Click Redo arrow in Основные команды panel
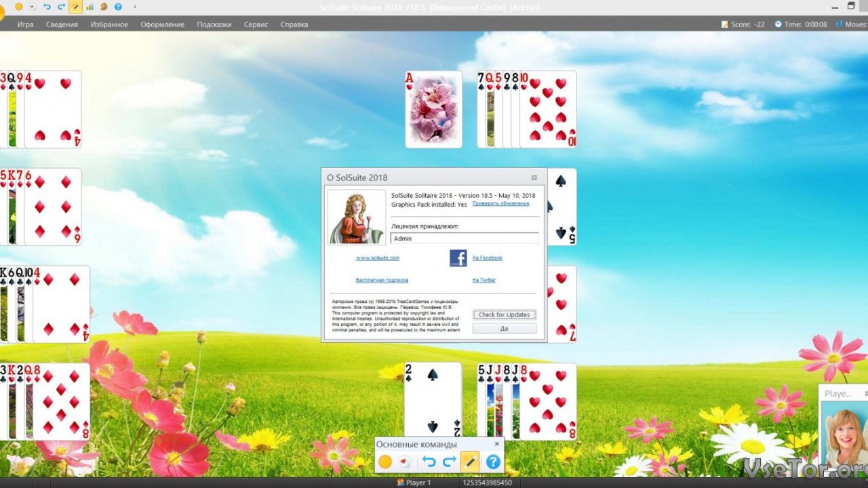This screenshot has height=488, width=868. [449, 462]
